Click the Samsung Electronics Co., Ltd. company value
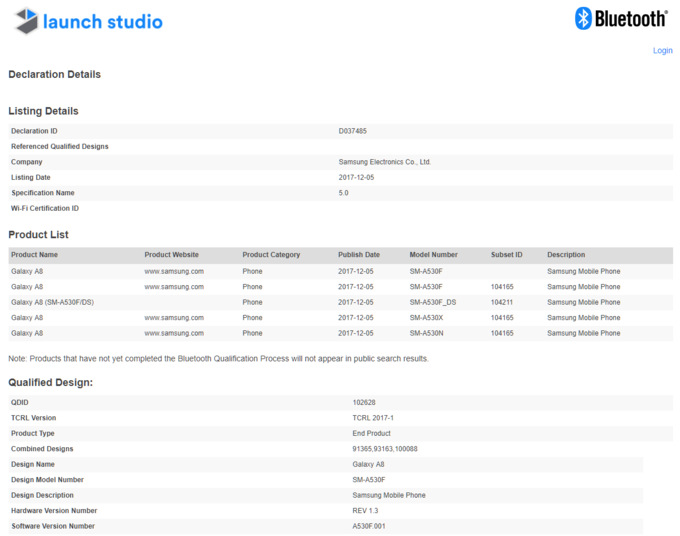The width and height of the screenshot is (680, 536). pos(384,162)
